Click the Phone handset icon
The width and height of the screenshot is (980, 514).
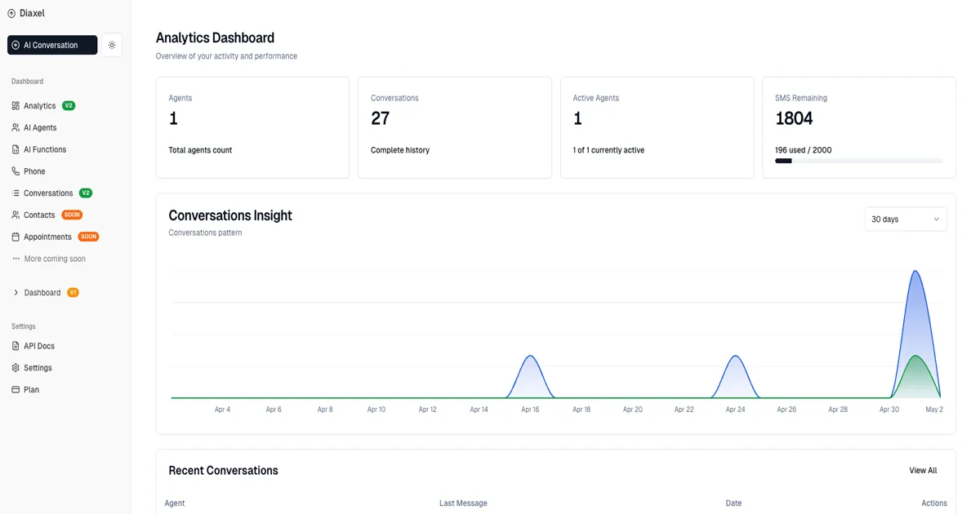click(x=16, y=171)
